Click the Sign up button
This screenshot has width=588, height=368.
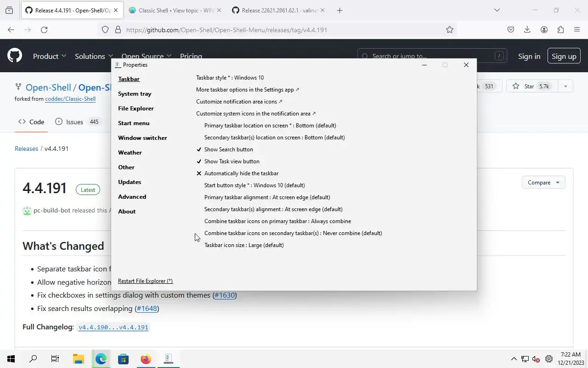pyautogui.click(x=564, y=56)
